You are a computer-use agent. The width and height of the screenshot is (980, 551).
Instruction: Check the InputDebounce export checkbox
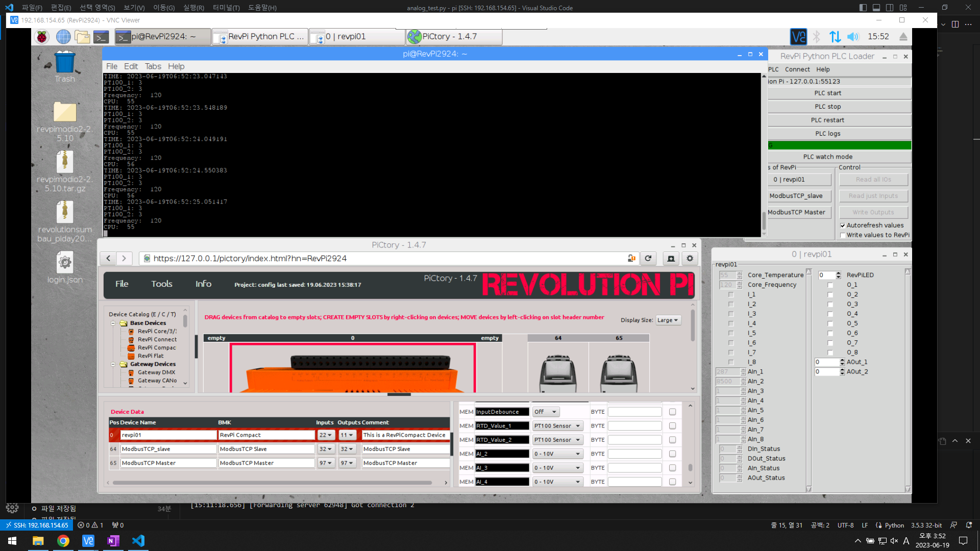coord(672,412)
